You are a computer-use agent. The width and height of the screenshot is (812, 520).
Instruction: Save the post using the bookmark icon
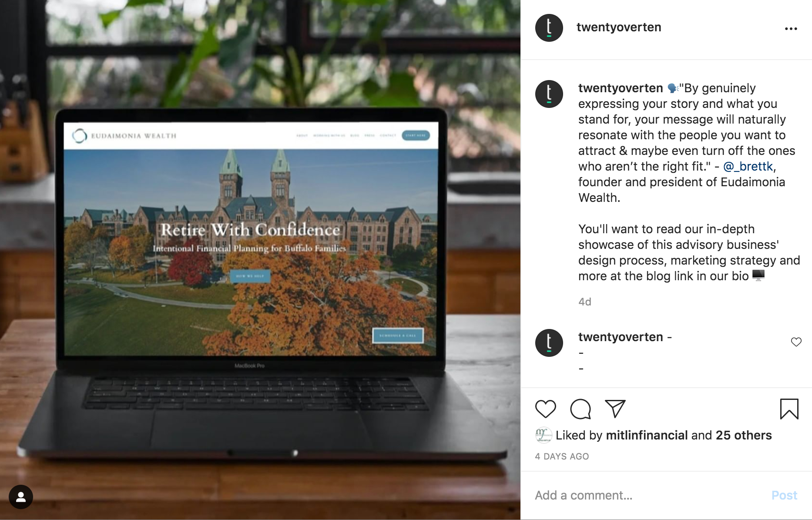pos(789,409)
